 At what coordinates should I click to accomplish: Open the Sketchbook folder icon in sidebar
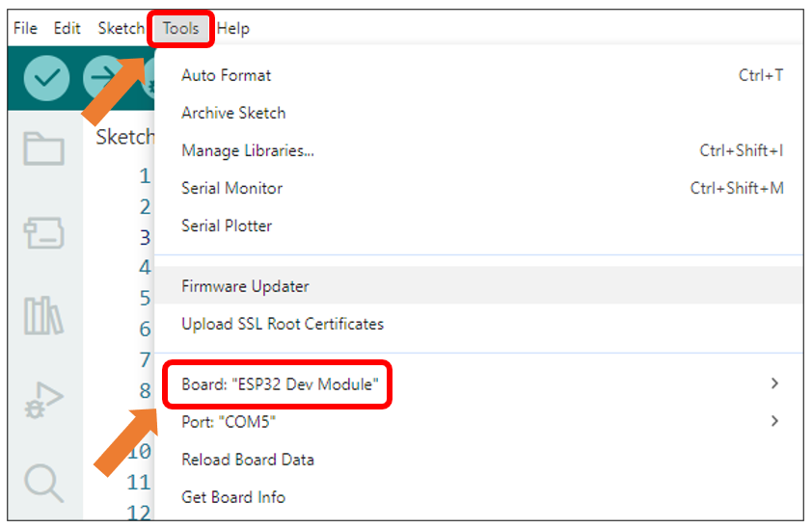coord(44,149)
